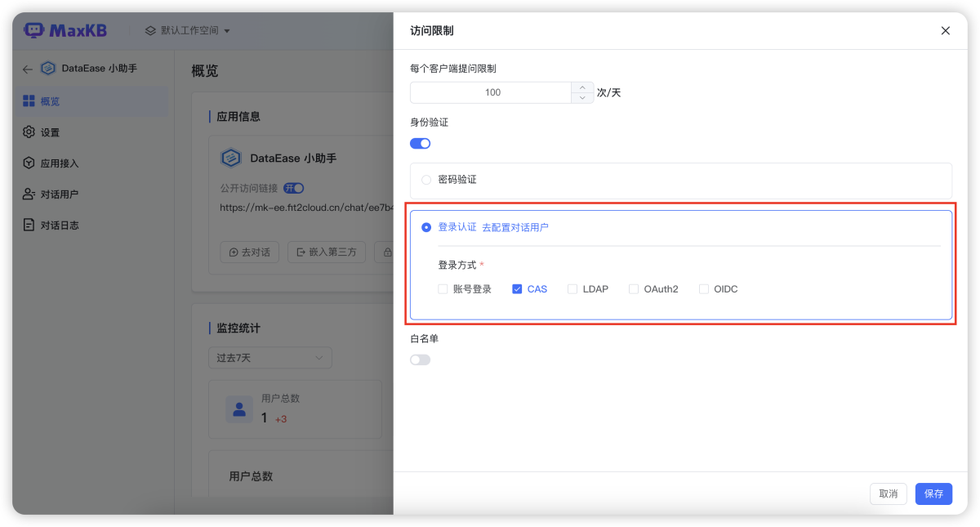The width and height of the screenshot is (980, 527).
Task: Click the 保存 button
Action: click(933, 494)
